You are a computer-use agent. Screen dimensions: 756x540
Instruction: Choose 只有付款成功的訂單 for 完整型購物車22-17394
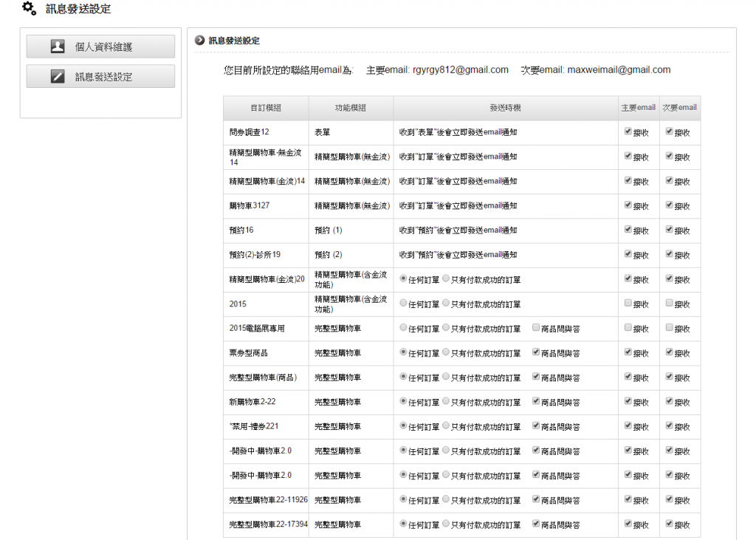[x=446, y=524]
